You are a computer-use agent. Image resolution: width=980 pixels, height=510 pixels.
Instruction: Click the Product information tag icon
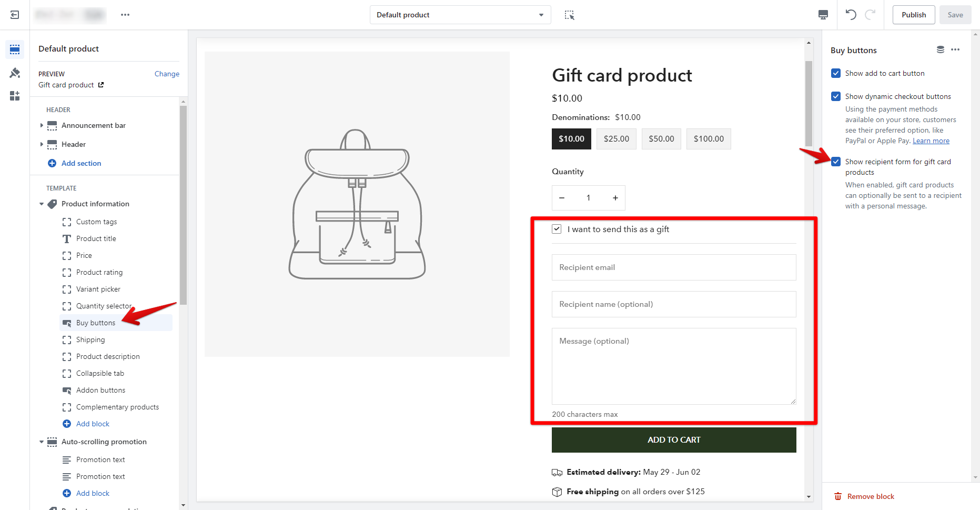pyautogui.click(x=52, y=204)
